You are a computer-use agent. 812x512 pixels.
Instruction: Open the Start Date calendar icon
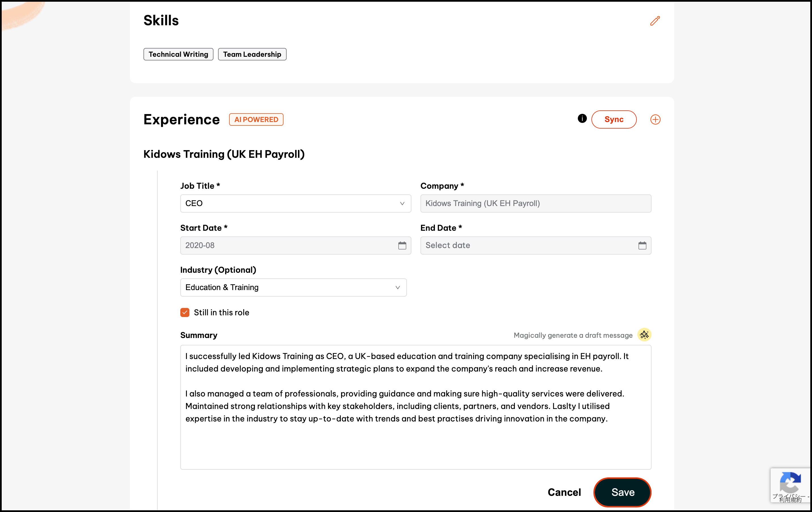(402, 245)
